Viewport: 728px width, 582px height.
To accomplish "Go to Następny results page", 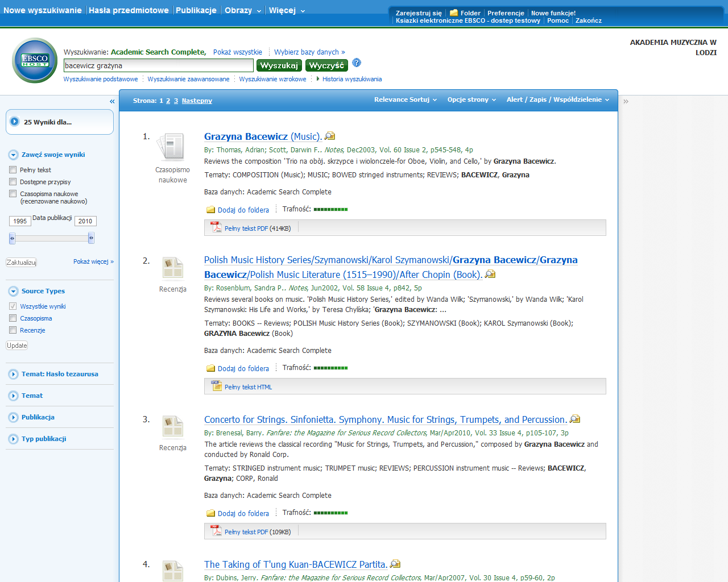I will coord(197,101).
